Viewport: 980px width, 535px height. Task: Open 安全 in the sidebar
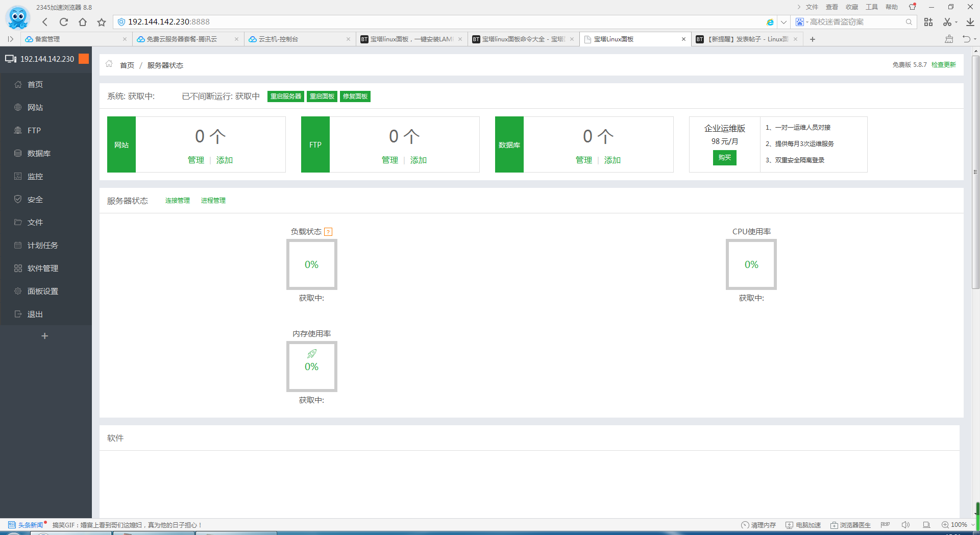46,199
